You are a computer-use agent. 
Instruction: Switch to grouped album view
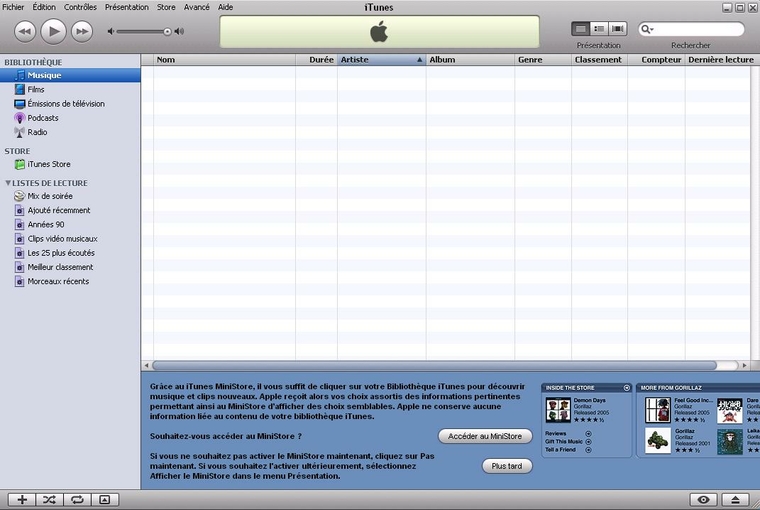tap(599, 29)
